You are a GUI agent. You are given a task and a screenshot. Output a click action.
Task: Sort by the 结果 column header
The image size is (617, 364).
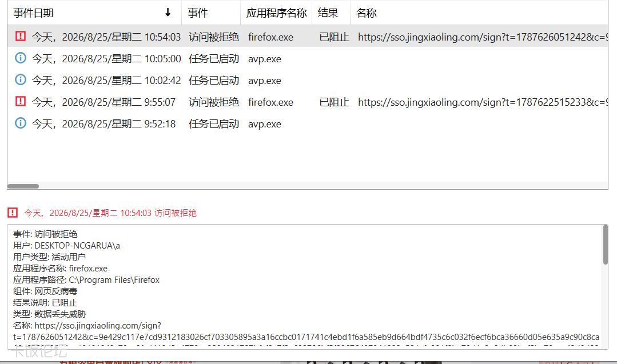click(x=331, y=13)
